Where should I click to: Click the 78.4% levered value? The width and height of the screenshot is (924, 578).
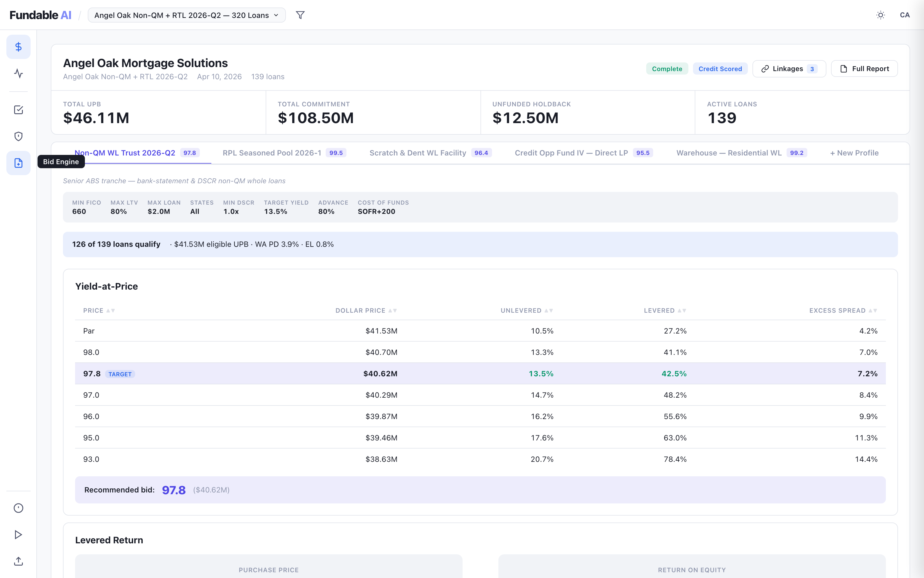click(x=675, y=459)
